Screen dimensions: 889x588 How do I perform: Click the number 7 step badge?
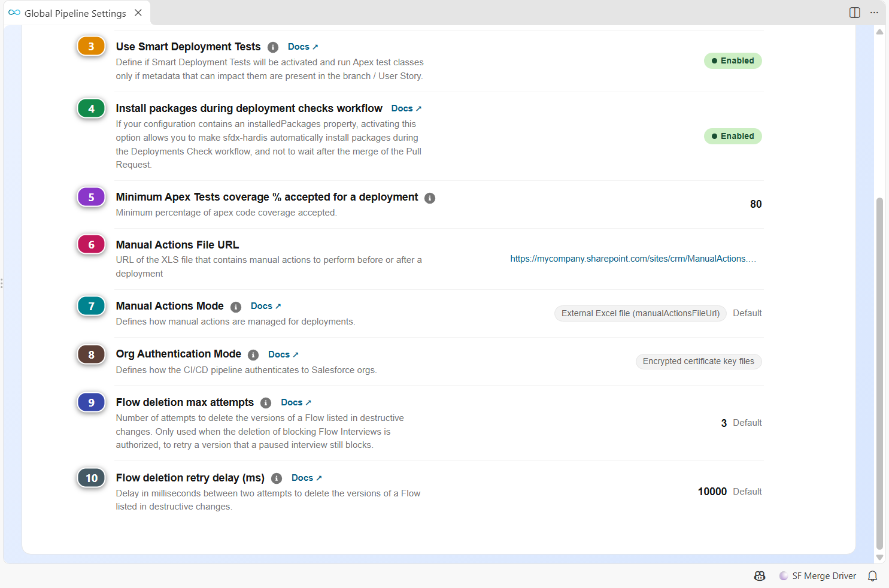pos(91,306)
